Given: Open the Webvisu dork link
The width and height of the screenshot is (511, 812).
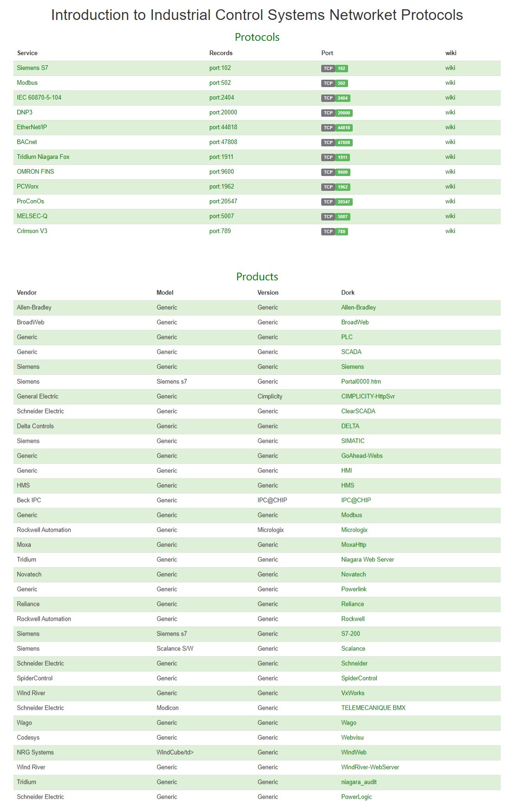Looking at the screenshot, I should 352,737.
